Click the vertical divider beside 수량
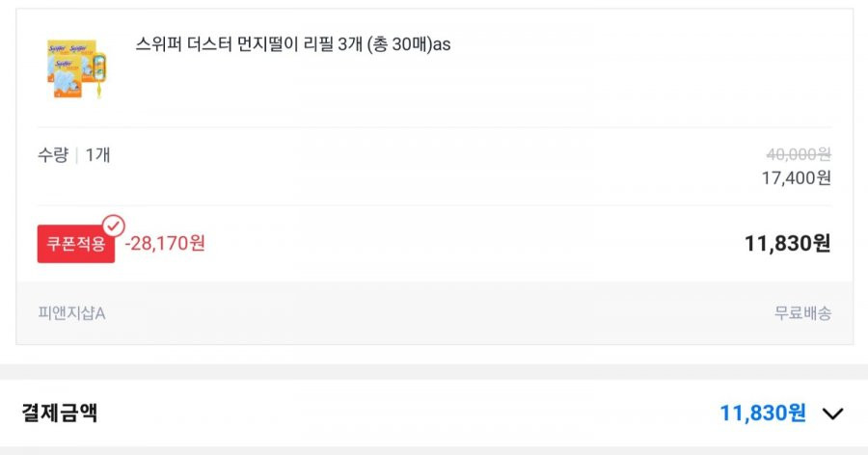This screenshot has width=868, height=455. [x=76, y=155]
